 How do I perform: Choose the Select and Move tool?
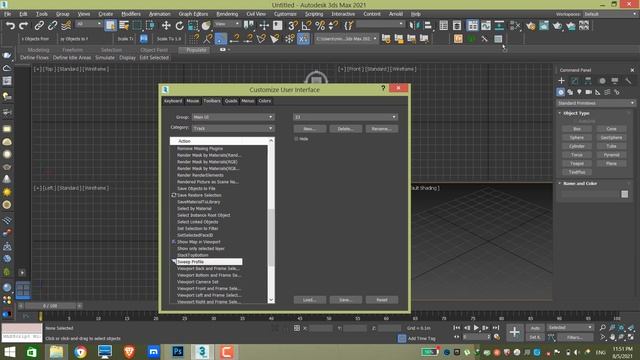tap(166, 26)
